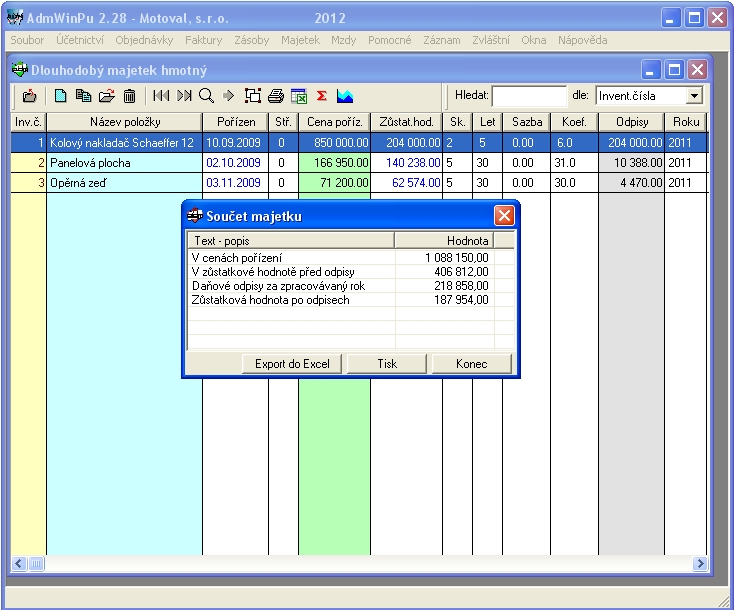This screenshot has height=610, width=734.
Task: Click the red sigma sum icon
Action: point(322,96)
